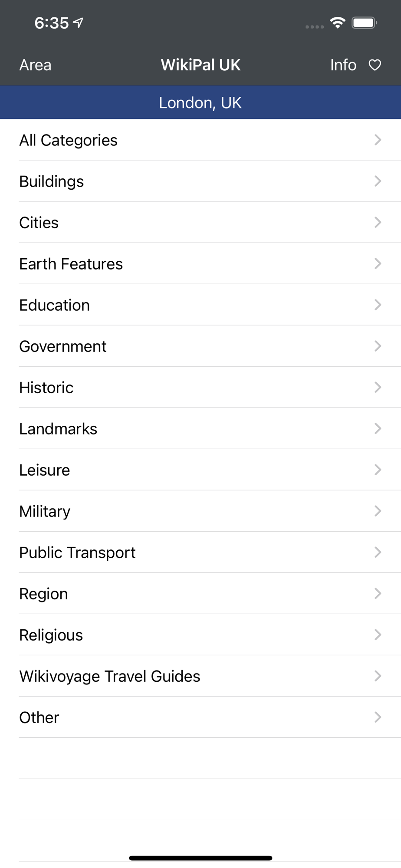Open the Area selector
Viewport: 401px width, 868px height.
(x=35, y=65)
